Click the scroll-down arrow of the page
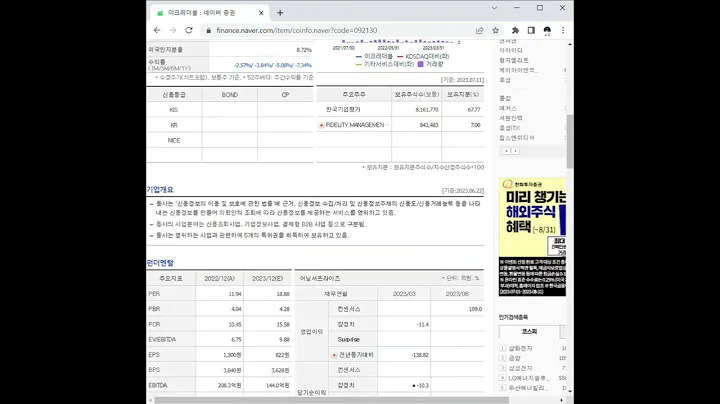720x404 pixels. [x=570, y=391]
